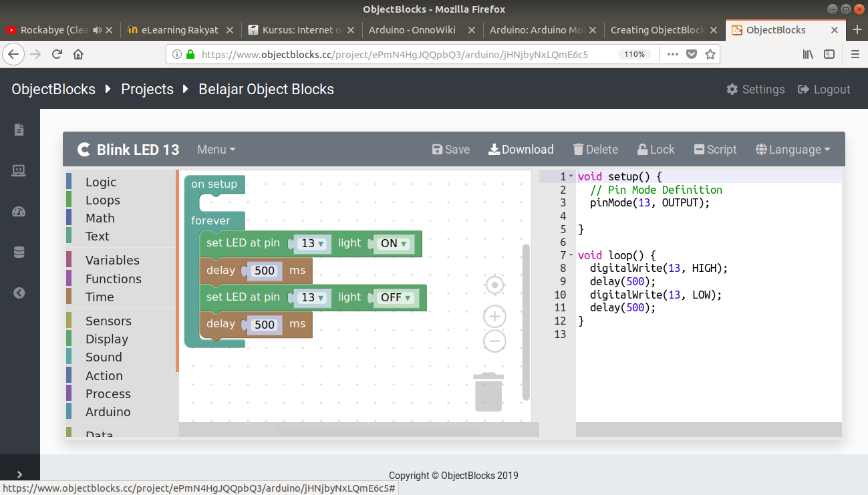868x495 pixels.
Task: Center the workspace with the crosshair icon
Action: pos(494,286)
